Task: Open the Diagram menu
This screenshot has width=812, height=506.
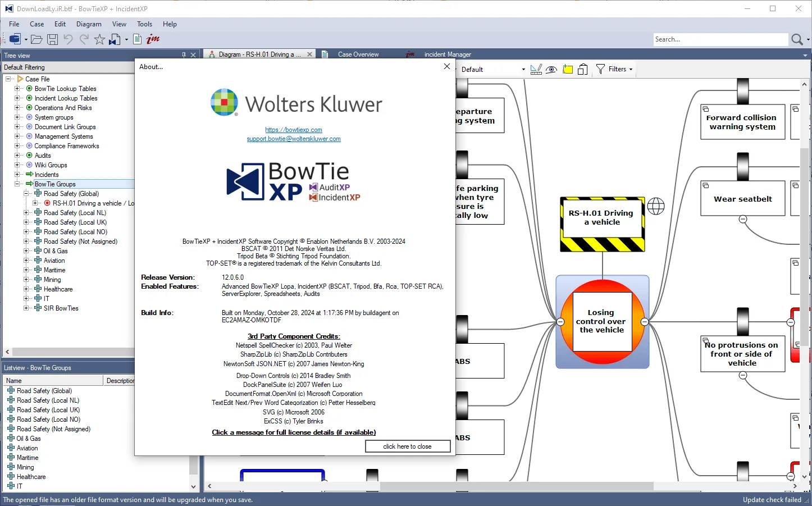Action: click(89, 24)
